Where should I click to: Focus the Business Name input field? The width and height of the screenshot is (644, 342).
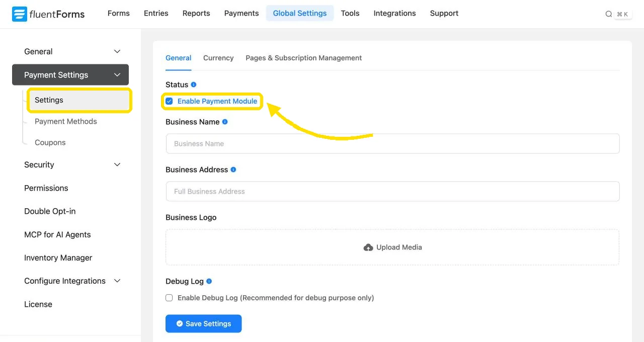coord(392,143)
